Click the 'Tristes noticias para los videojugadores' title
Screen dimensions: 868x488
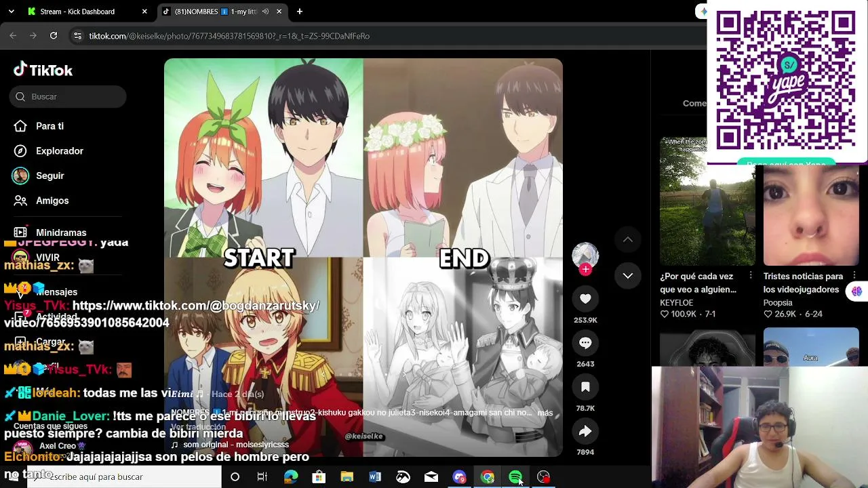pyautogui.click(x=803, y=283)
